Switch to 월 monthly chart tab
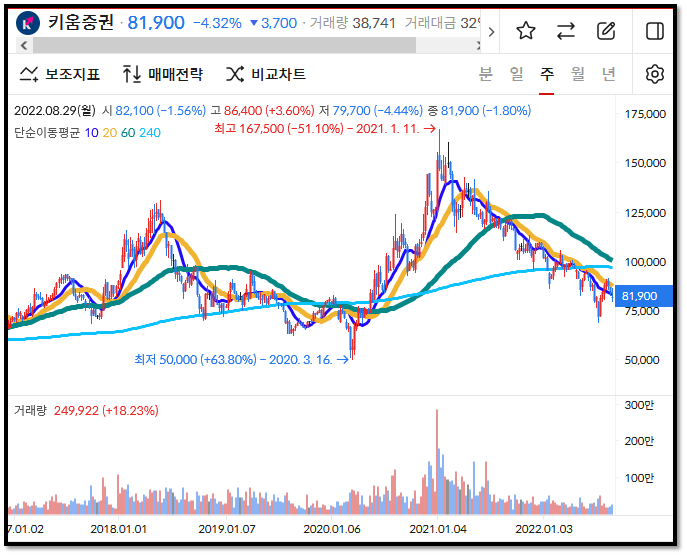 (x=578, y=74)
